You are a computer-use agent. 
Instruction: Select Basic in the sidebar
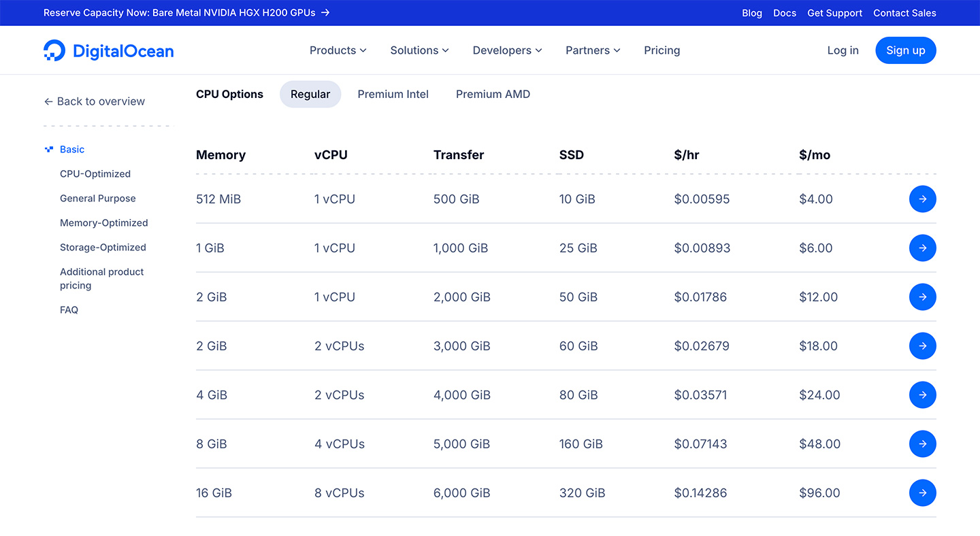[72, 150]
